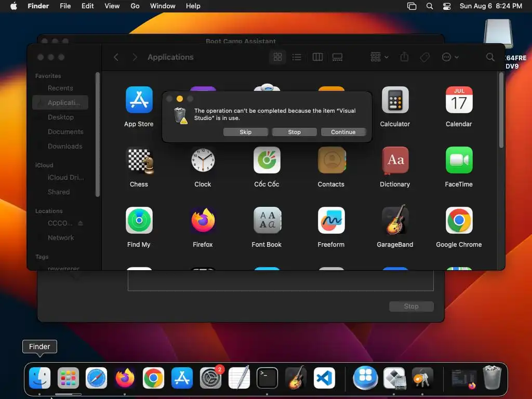Open Font Book application
This screenshot has width=532, height=399.
pyautogui.click(x=267, y=220)
